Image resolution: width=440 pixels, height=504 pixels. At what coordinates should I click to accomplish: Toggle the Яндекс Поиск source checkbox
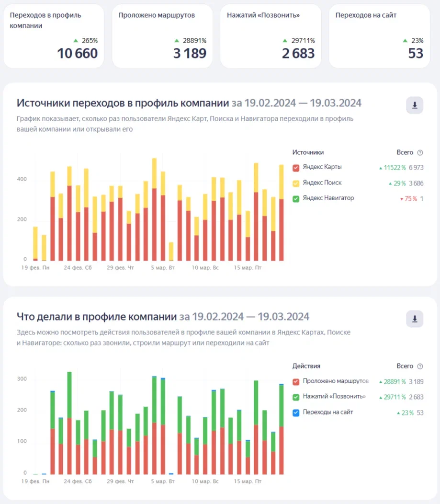[296, 183]
